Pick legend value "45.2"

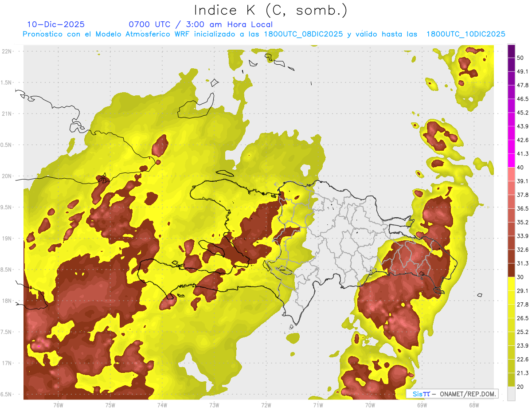point(523,113)
